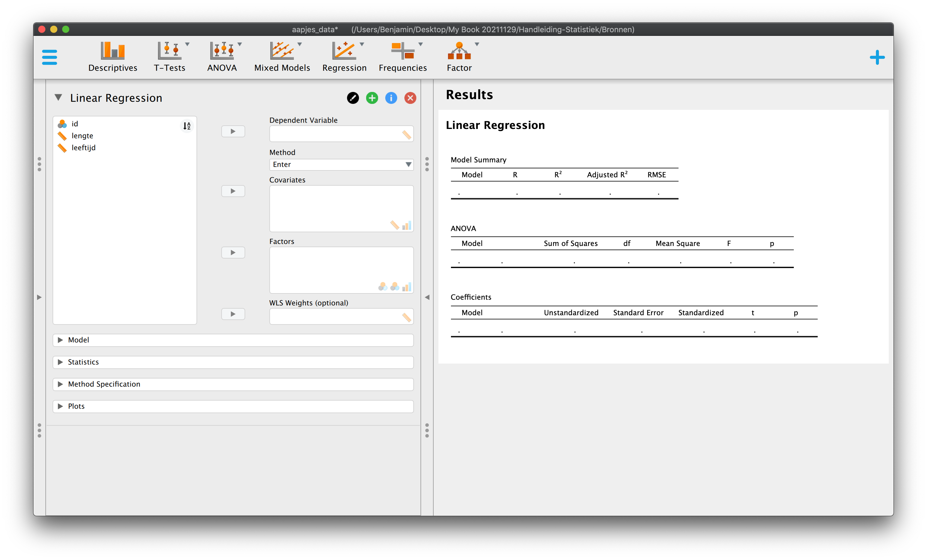Assign variable to Covariates with arrow
Image resolution: width=927 pixels, height=560 pixels.
coord(233,191)
